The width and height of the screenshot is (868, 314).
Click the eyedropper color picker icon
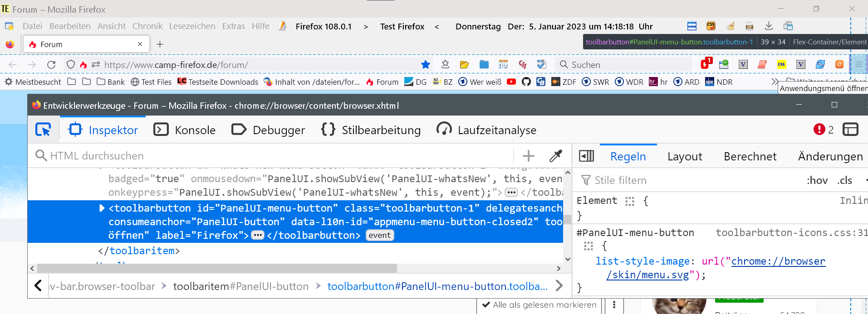[x=555, y=156]
